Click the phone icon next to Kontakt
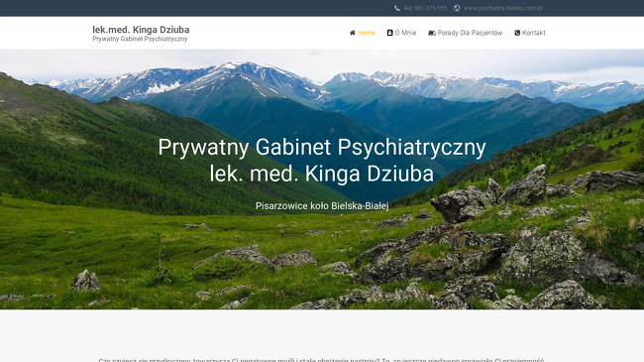The height and width of the screenshot is (362, 644). (x=517, y=33)
